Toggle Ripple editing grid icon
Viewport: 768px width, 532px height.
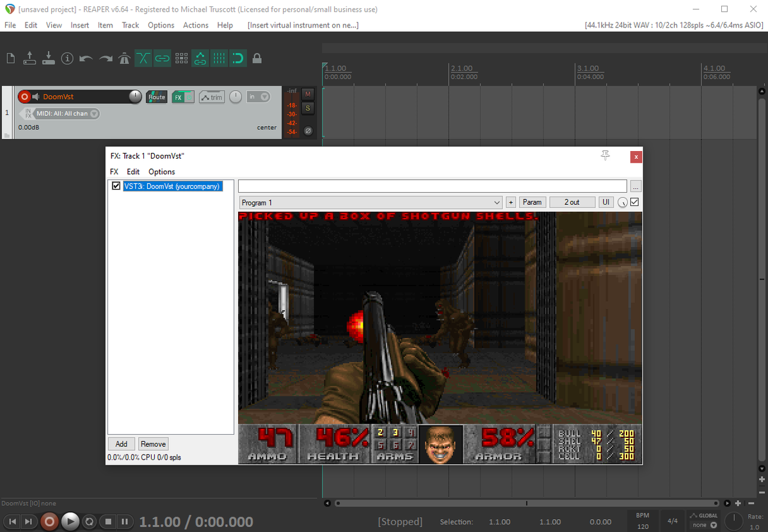(x=181, y=59)
